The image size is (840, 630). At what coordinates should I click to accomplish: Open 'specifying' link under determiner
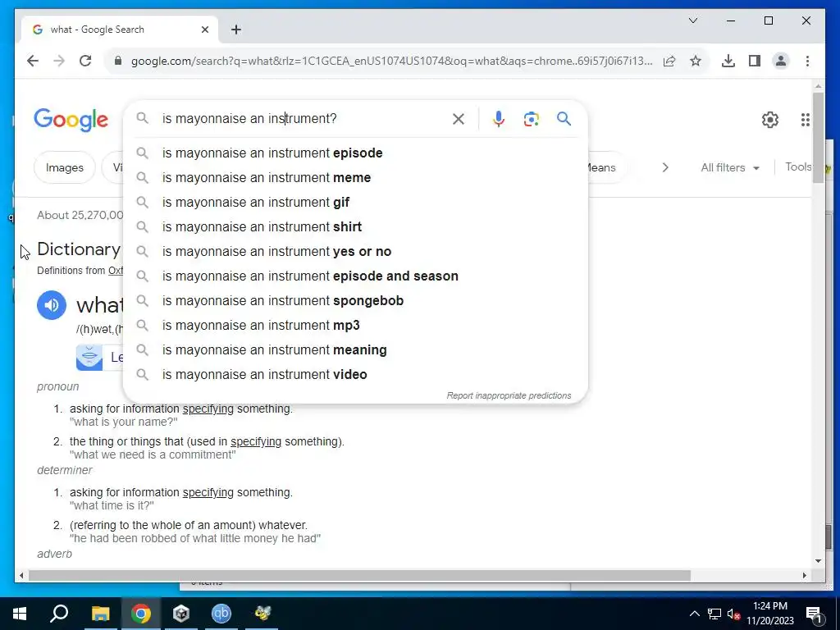coord(208,492)
